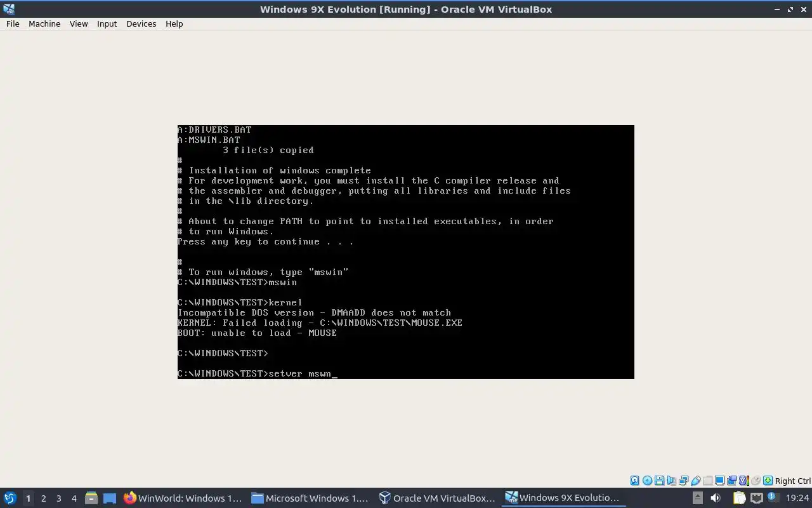Click the VirtualBox window title bar icon
Screen dimensions: 812x508
(9, 9)
